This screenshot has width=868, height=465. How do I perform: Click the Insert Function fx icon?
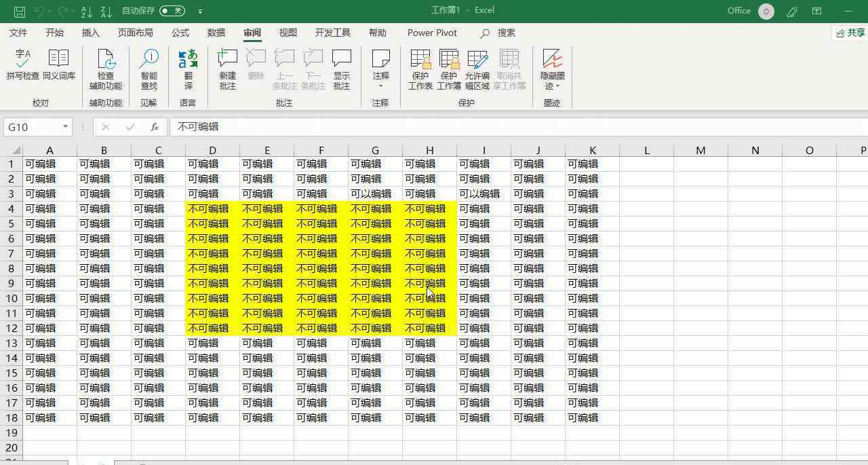point(155,127)
